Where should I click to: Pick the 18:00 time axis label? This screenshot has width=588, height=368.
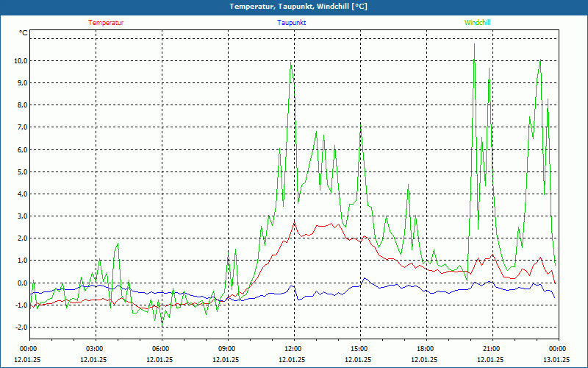[426, 349]
